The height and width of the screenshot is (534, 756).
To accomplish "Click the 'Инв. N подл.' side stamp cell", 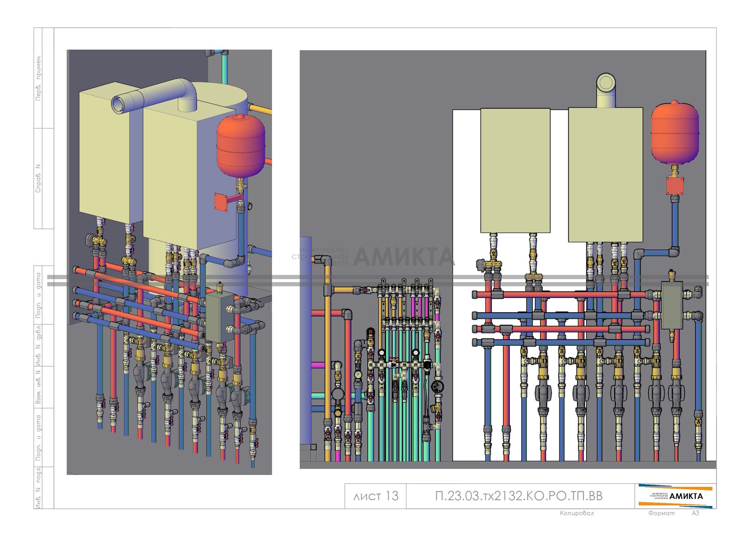I will [x=38, y=488].
